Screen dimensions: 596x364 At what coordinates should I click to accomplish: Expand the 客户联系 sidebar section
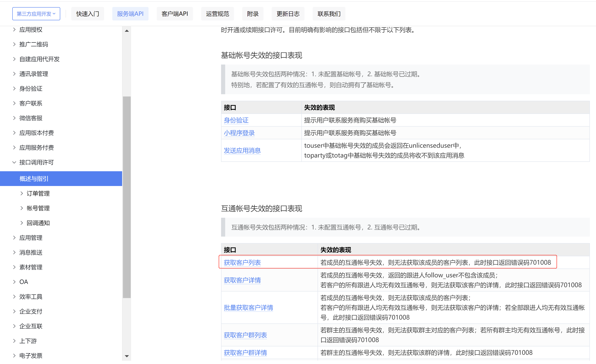point(31,103)
